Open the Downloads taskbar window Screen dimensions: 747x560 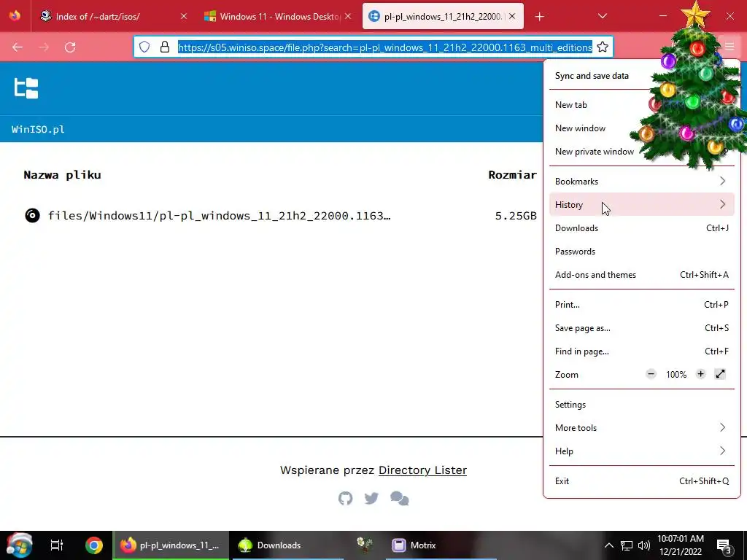click(x=286, y=545)
